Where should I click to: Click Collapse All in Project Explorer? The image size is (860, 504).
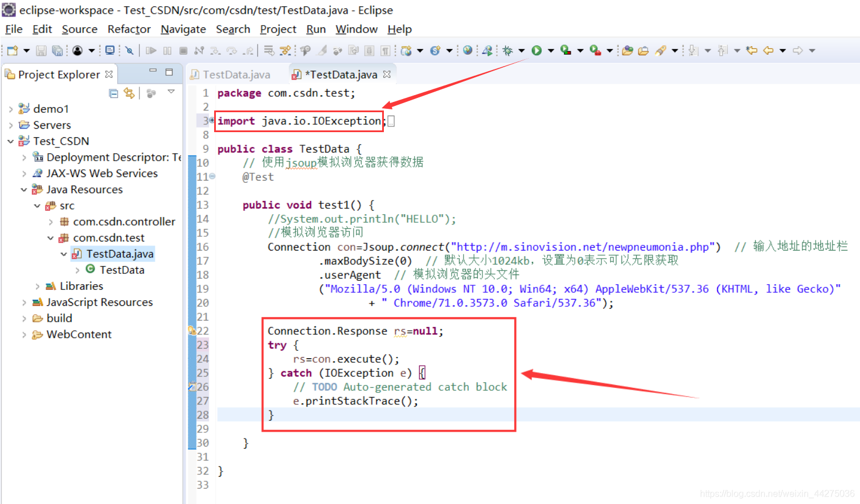(x=113, y=93)
